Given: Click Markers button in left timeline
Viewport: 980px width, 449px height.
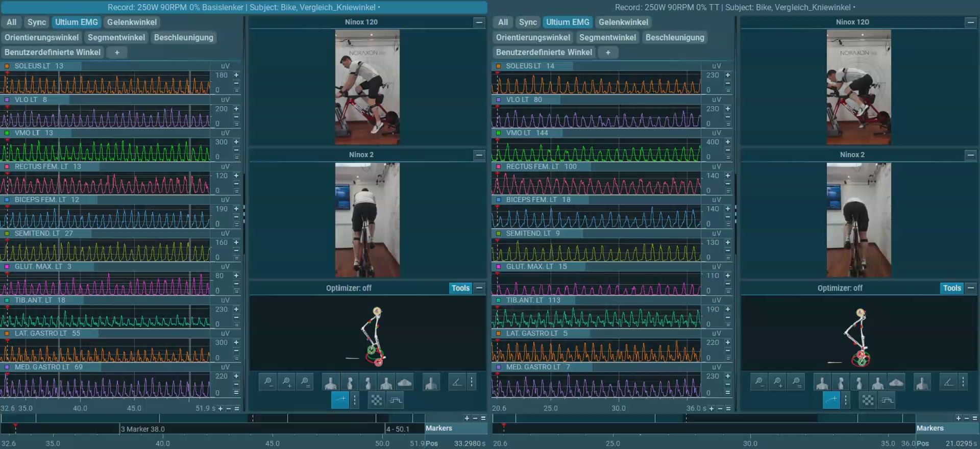Looking at the screenshot, I should pyautogui.click(x=438, y=429).
